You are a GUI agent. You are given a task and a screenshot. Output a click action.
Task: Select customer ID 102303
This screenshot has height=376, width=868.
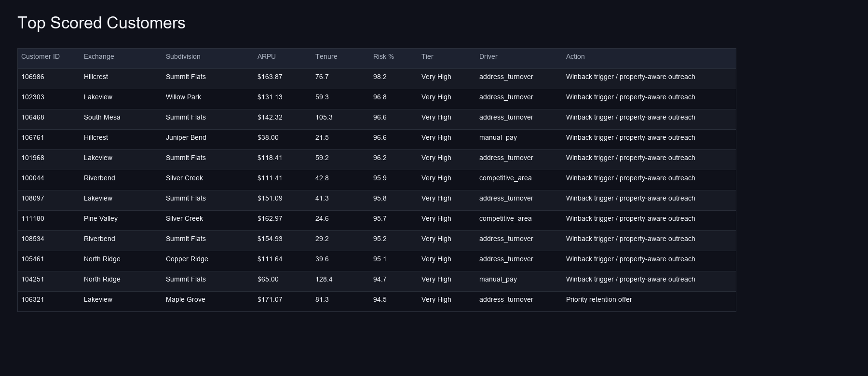click(x=33, y=97)
